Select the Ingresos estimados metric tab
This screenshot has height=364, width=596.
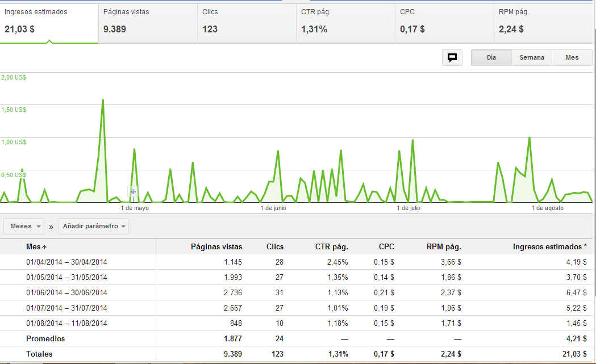tap(49, 23)
